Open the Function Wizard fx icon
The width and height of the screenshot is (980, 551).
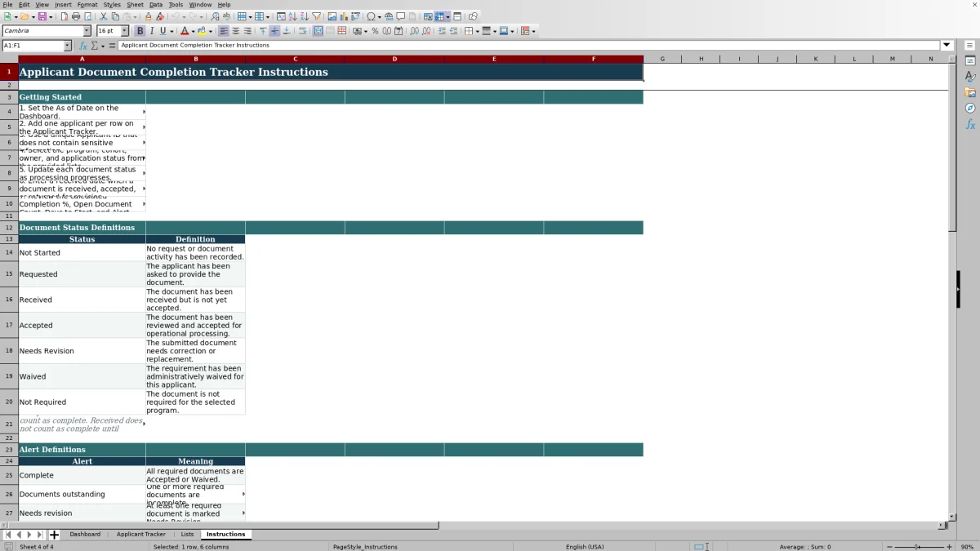(83, 46)
